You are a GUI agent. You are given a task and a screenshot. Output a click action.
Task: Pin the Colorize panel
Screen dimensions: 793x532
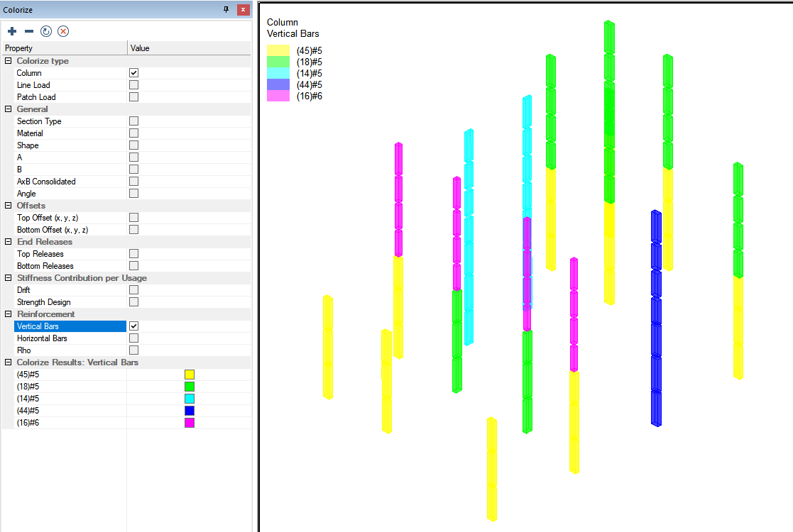click(226, 10)
